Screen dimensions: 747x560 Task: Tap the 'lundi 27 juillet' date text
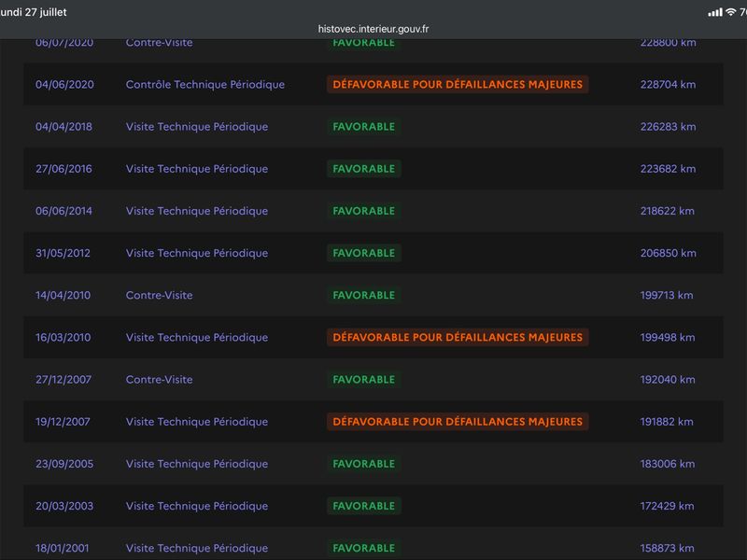(x=34, y=12)
